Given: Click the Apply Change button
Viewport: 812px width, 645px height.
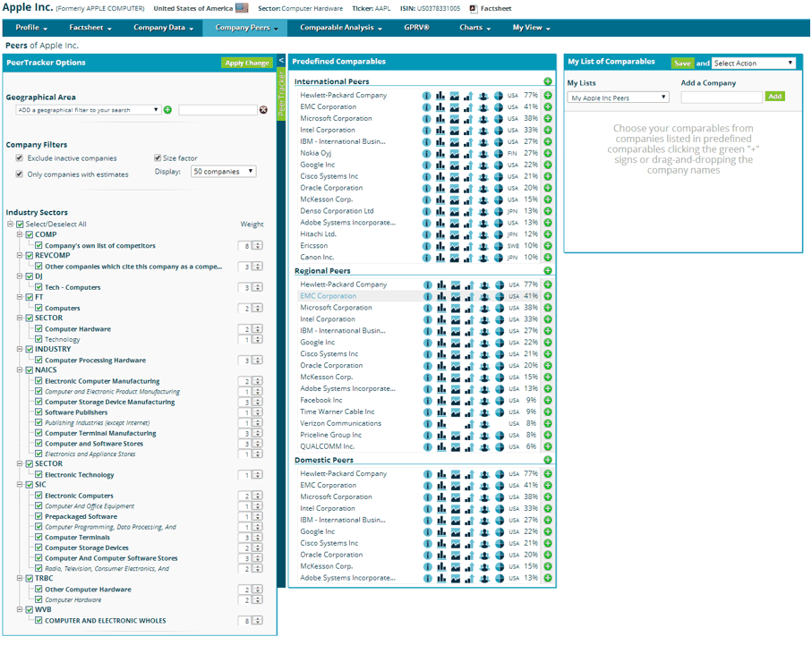Looking at the screenshot, I should click(247, 63).
